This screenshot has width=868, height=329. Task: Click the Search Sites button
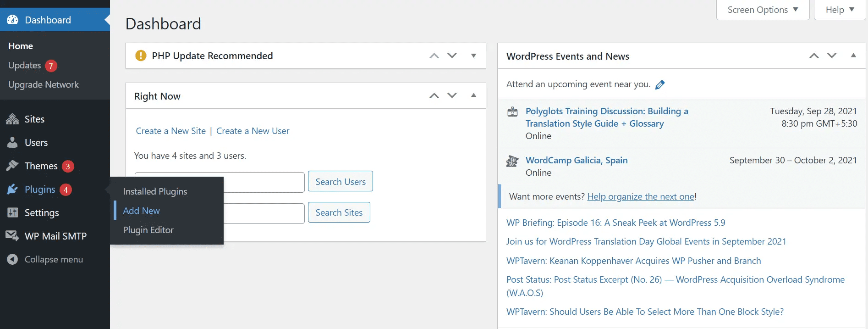[339, 212]
